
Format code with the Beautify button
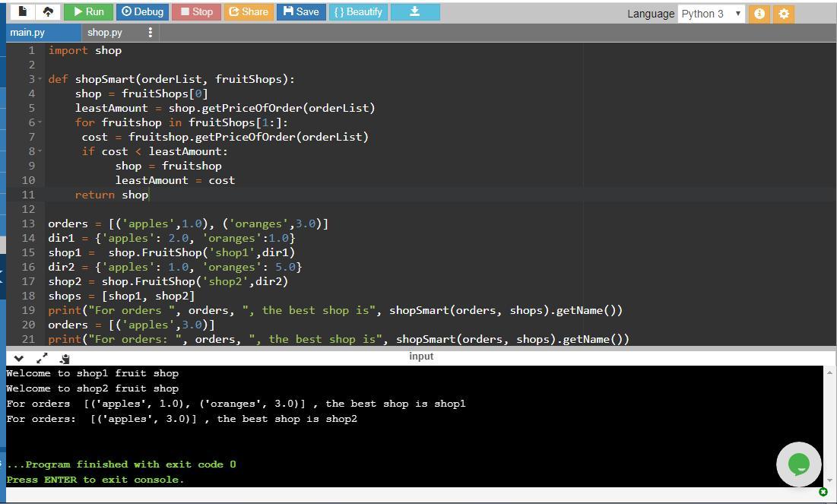point(357,12)
